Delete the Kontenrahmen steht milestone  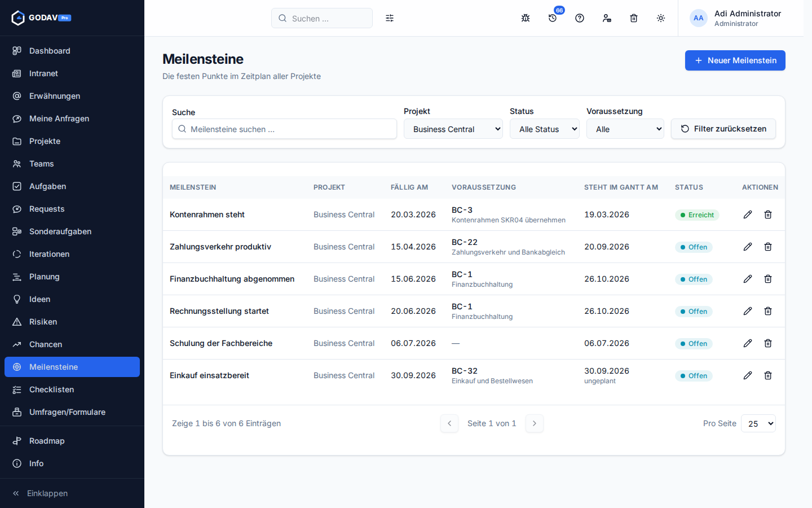(768, 214)
